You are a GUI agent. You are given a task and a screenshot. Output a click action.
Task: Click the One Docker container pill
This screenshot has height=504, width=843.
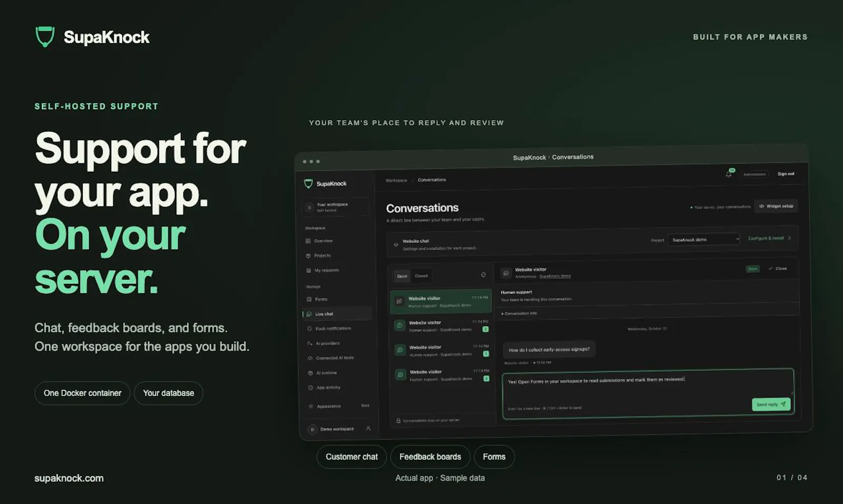82,393
